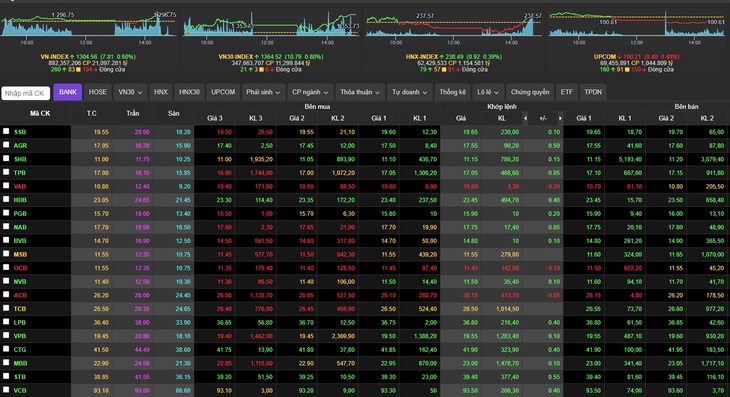This screenshot has height=397, width=730.
Task: Click the MBB stock symbol
Action: (x=20, y=363)
